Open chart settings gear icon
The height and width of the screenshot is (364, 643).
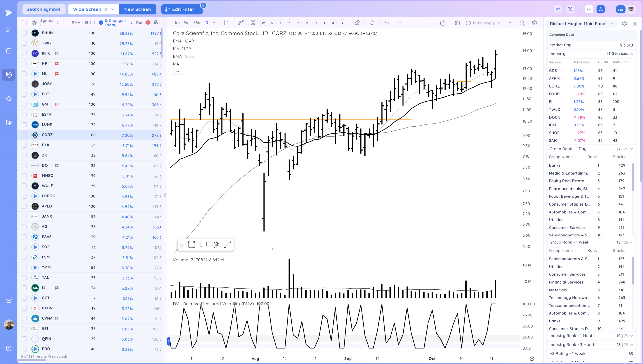[534, 23]
